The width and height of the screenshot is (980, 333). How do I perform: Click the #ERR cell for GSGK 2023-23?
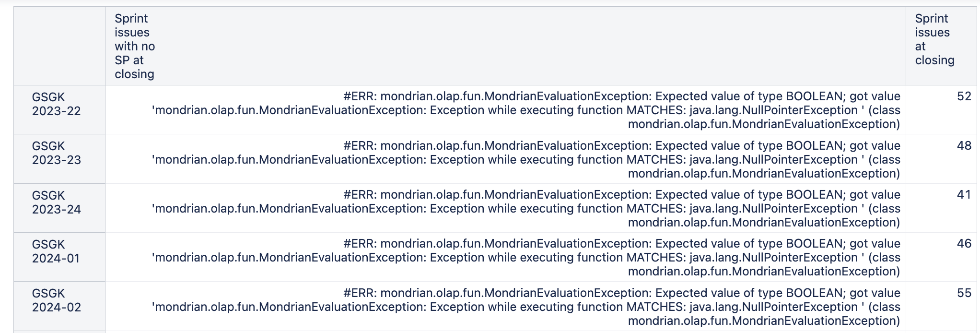point(505,159)
